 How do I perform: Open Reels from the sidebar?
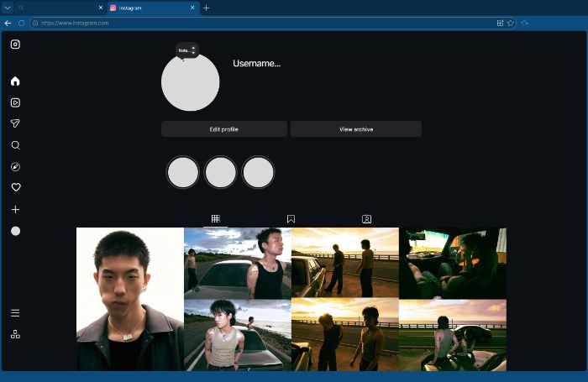tap(15, 102)
